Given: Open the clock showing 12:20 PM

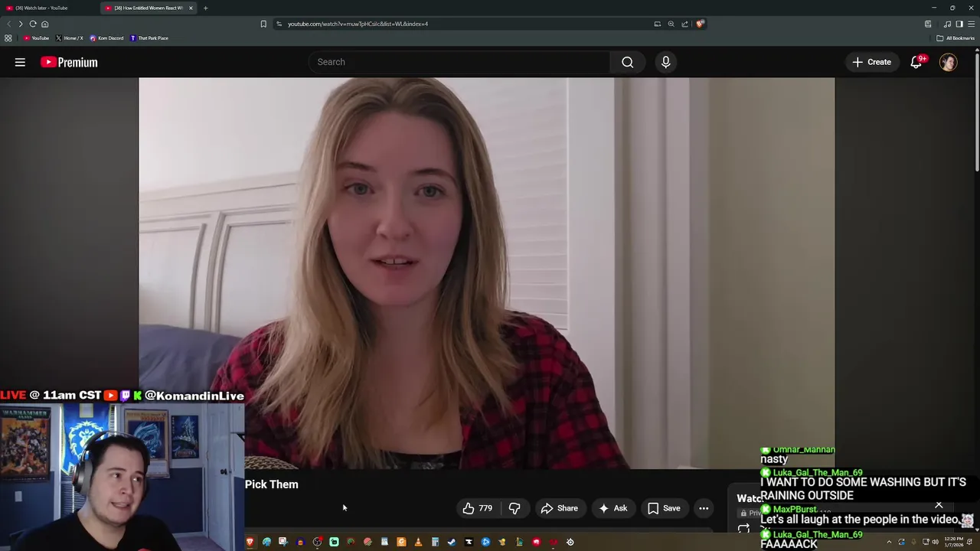Looking at the screenshot, I should coord(954,542).
